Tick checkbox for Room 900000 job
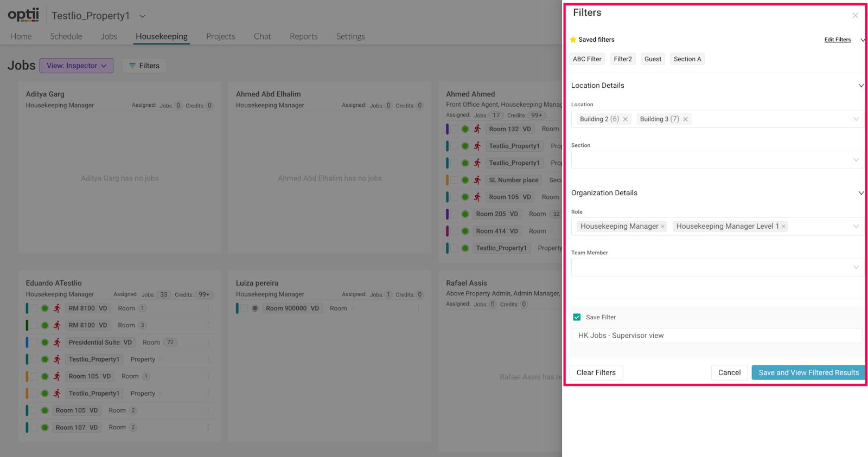This screenshot has width=868, height=457. tap(244, 308)
